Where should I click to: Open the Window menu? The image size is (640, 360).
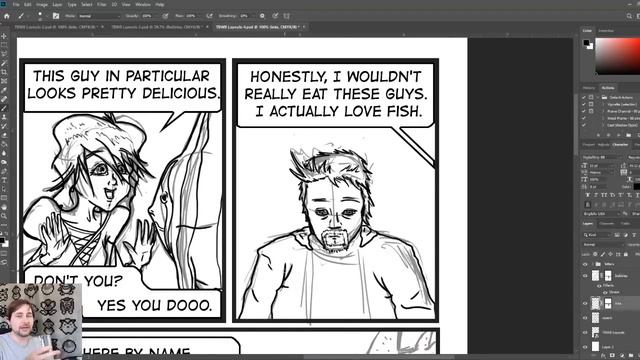pyautogui.click(x=143, y=4)
